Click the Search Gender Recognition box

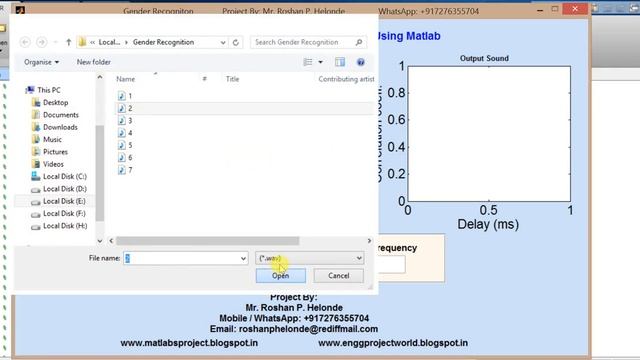point(302,42)
